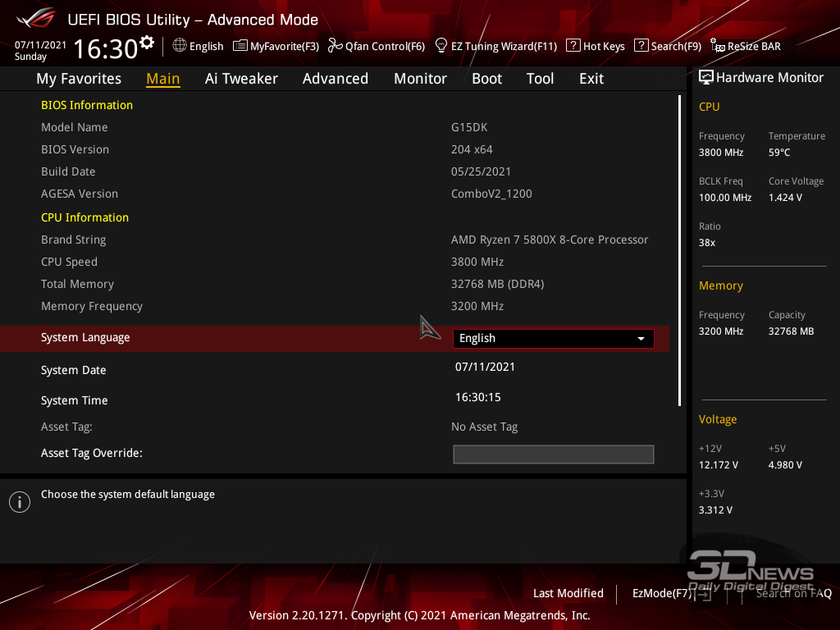Click Last Modified button

pos(568,594)
